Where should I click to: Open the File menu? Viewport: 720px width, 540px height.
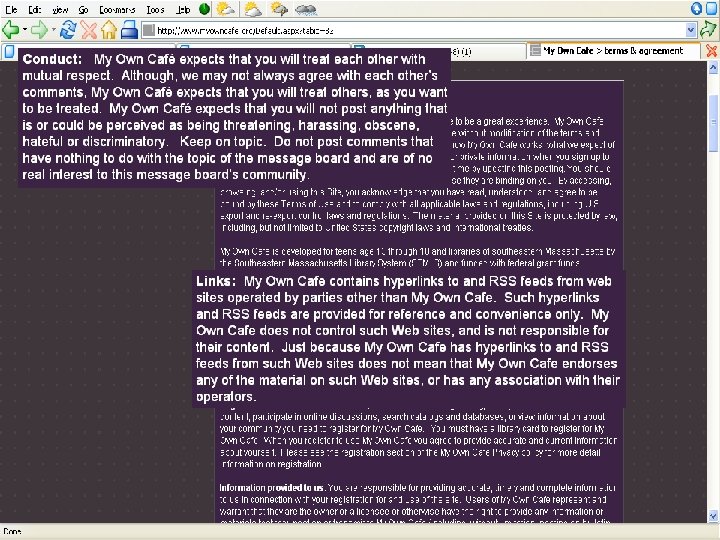(x=11, y=9)
